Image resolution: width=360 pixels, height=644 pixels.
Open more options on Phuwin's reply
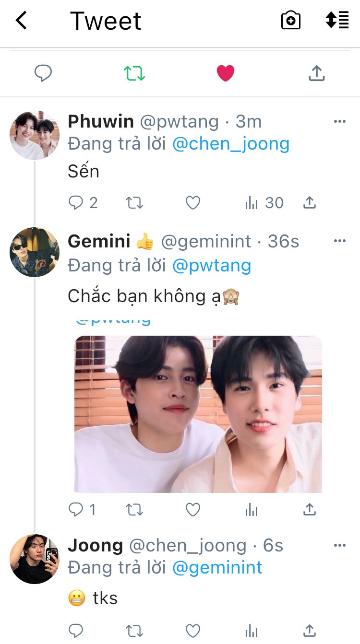coord(339,122)
